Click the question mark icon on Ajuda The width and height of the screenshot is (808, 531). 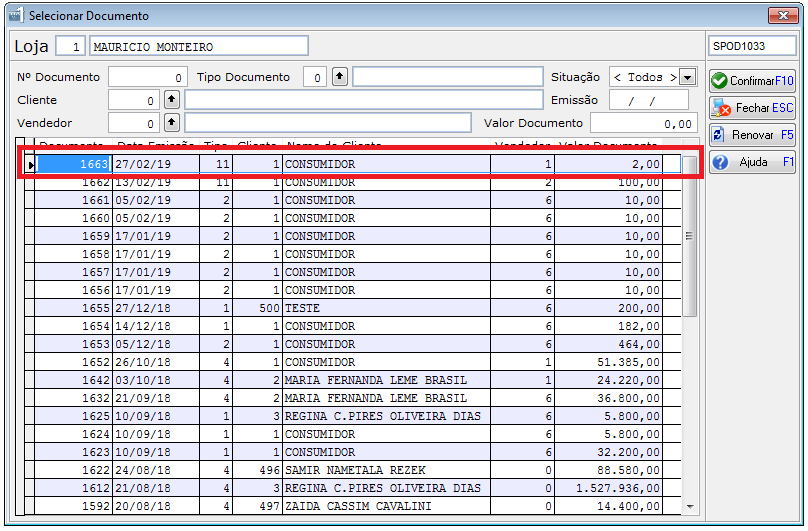(720, 162)
